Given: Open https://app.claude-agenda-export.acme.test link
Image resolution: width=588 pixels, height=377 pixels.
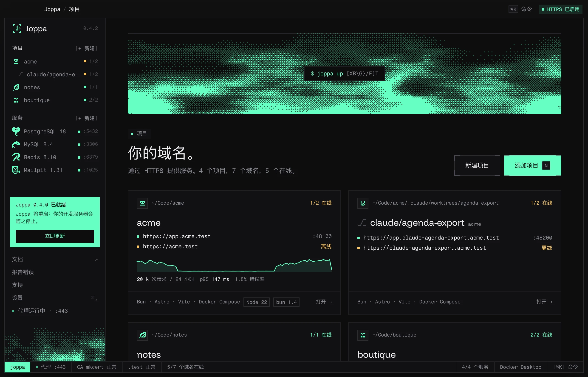Looking at the screenshot, I should 431,238.
